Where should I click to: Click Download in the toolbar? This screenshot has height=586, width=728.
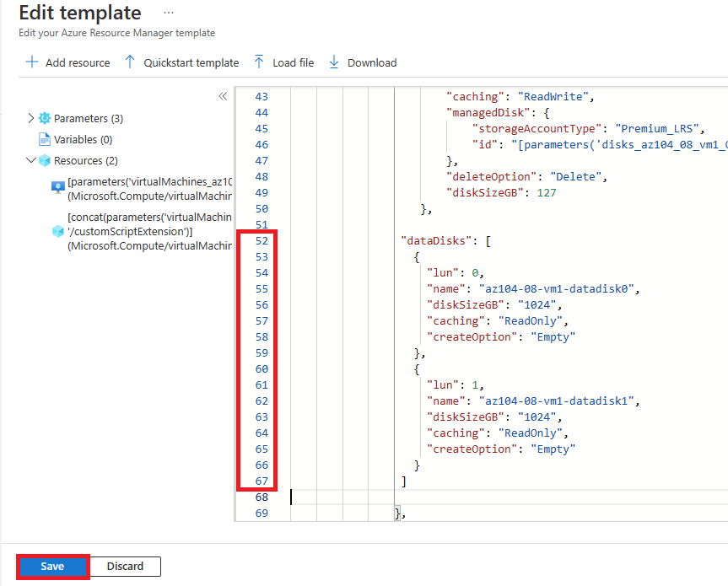[363, 62]
